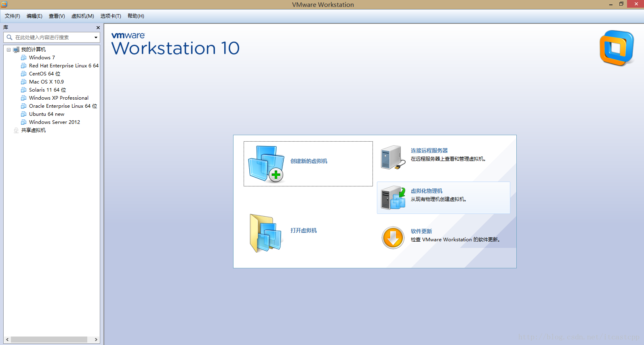This screenshot has width=644, height=345.
Task: Click the 连接远程服务器 link
Action: click(x=429, y=151)
